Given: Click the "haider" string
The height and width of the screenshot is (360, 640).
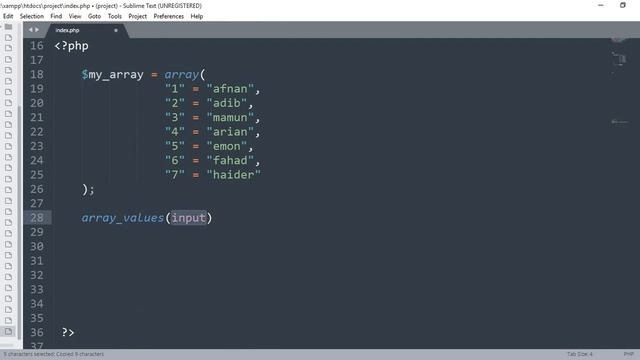Looking at the screenshot, I should (x=233, y=175).
